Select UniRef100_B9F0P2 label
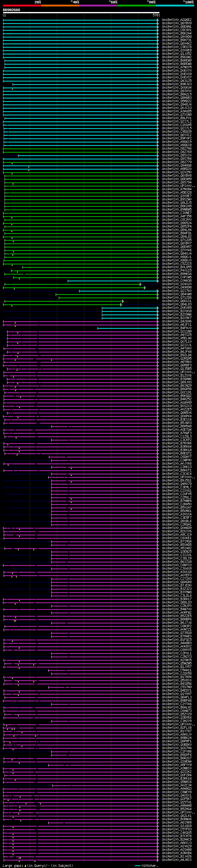The width and height of the screenshot is (197, 868). pos(177,139)
